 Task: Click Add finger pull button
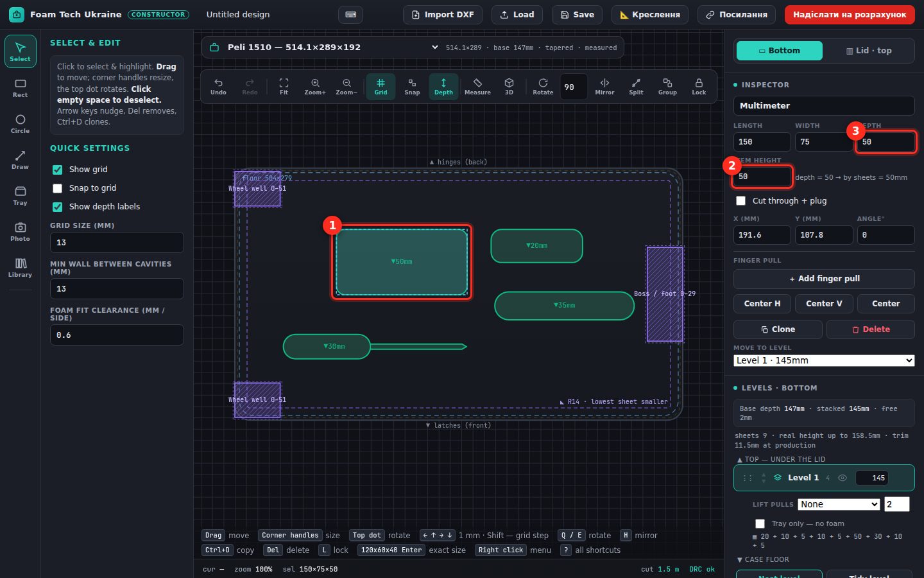(824, 279)
